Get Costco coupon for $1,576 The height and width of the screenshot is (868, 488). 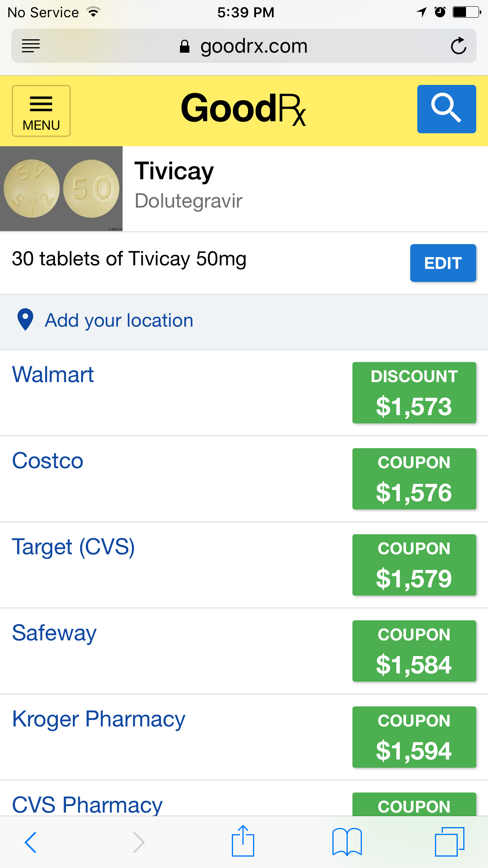pyautogui.click(x=414, y=479)
